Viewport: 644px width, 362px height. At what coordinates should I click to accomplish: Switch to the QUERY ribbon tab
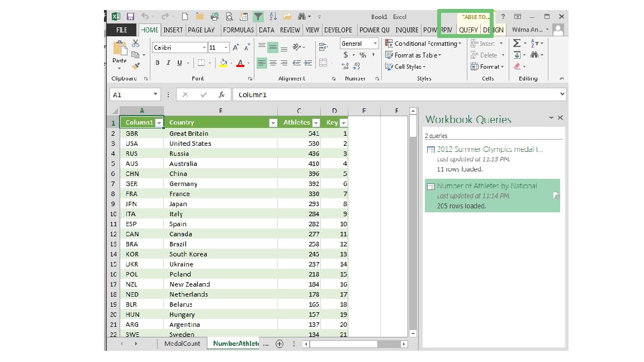point(468,30)
